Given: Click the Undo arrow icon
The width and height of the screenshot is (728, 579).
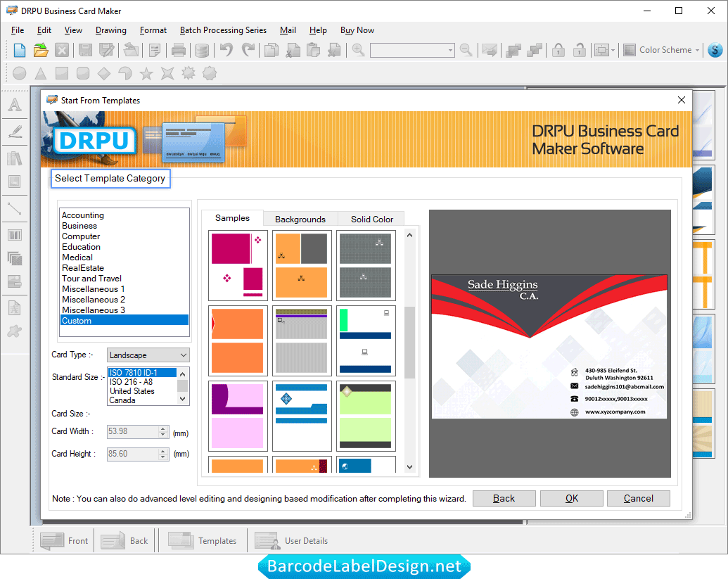Looking at the screenshot, I should click(226, 50).
